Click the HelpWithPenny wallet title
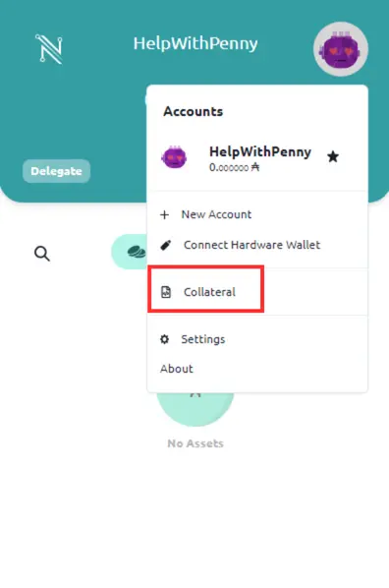389x588 pixels. [195, 43]
